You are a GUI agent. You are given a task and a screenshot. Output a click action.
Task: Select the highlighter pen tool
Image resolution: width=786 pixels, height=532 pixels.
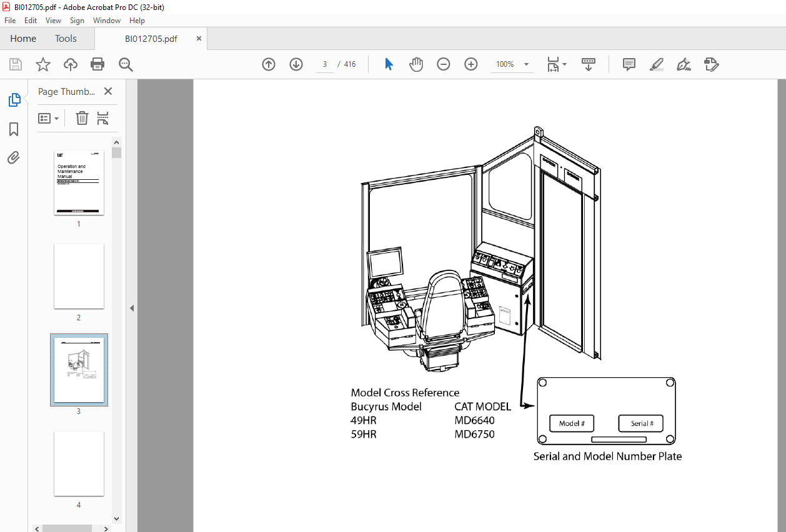656,64
